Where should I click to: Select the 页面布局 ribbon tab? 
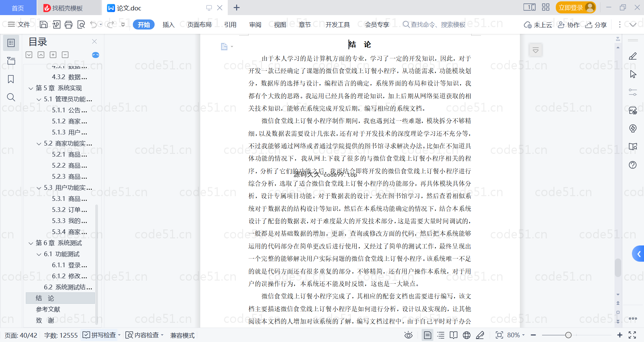(199, 24)
